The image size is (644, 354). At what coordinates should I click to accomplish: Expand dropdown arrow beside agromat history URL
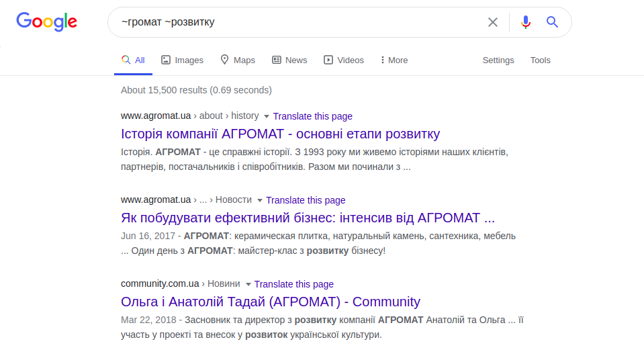tap(267, 116)
